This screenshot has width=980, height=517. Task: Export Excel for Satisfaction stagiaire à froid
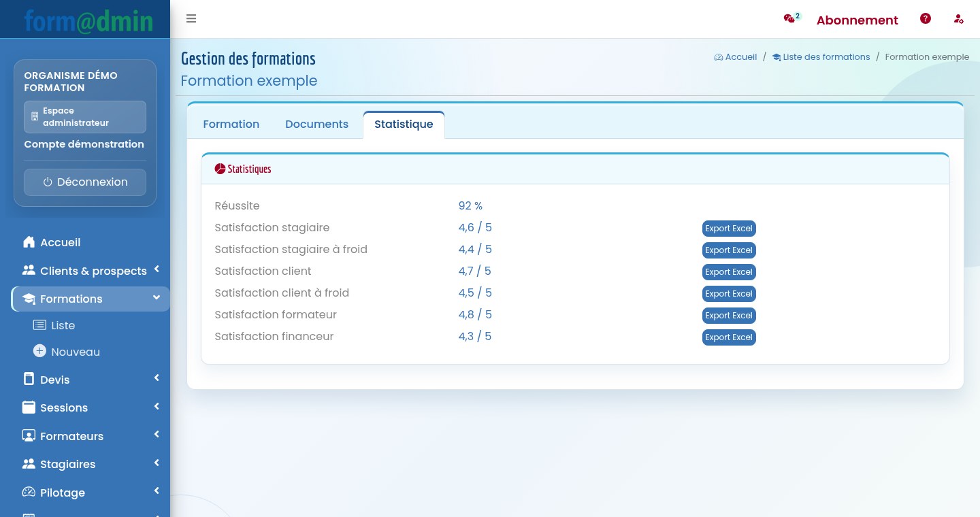(729, 250)
